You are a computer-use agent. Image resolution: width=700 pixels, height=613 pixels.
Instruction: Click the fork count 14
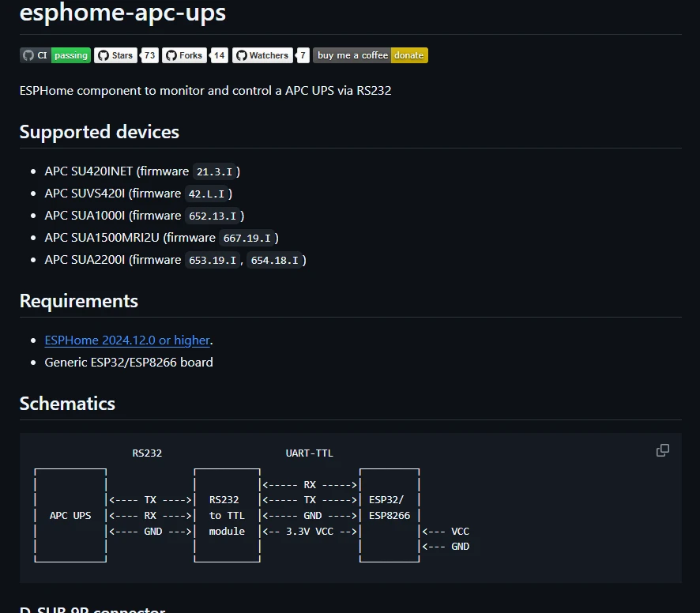(219, 55)
